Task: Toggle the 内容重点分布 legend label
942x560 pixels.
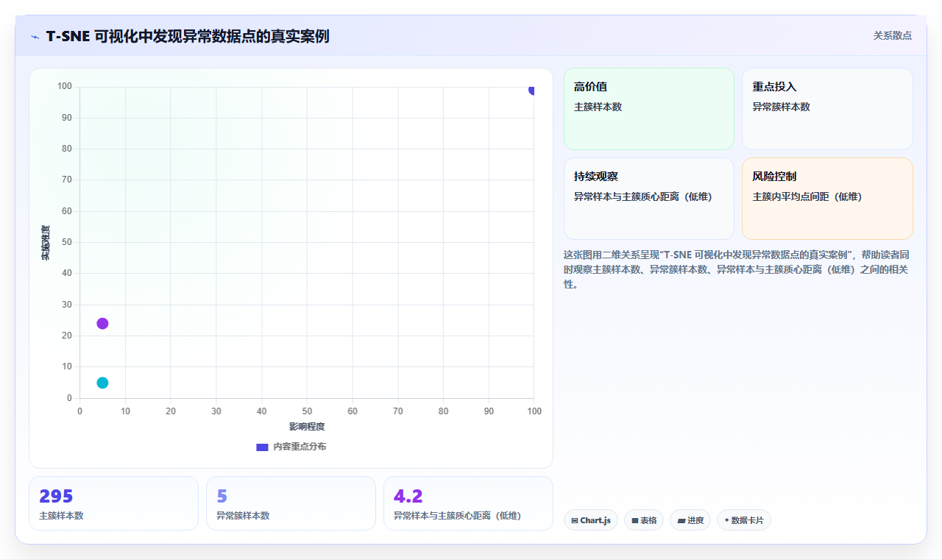Action: tap(300, 447)
